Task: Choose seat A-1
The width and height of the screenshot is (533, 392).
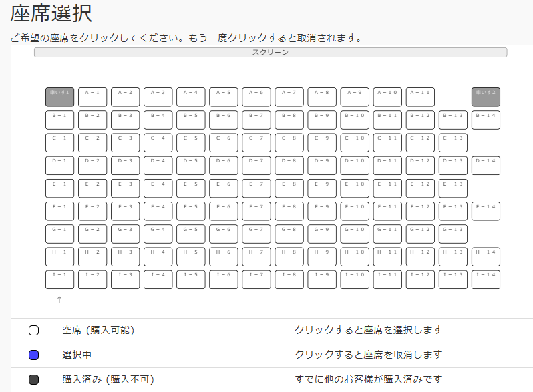Action: coord(92,97)
